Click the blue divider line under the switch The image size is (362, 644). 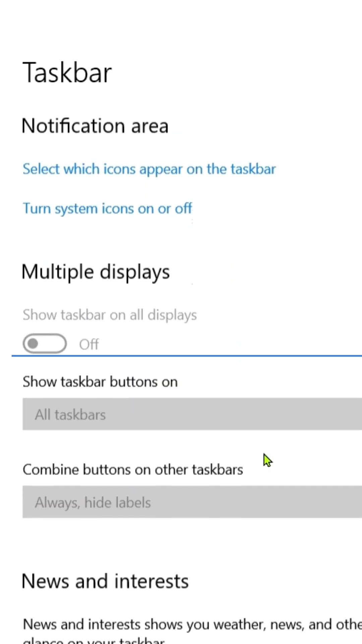186,356
